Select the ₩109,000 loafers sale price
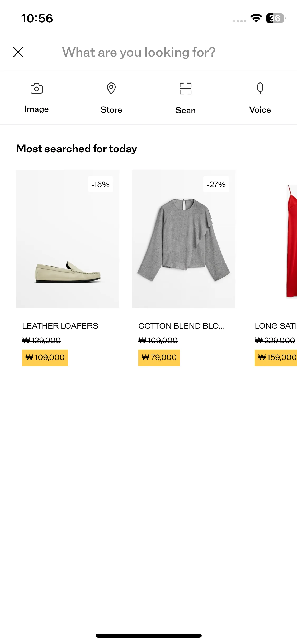 point(45,358)
